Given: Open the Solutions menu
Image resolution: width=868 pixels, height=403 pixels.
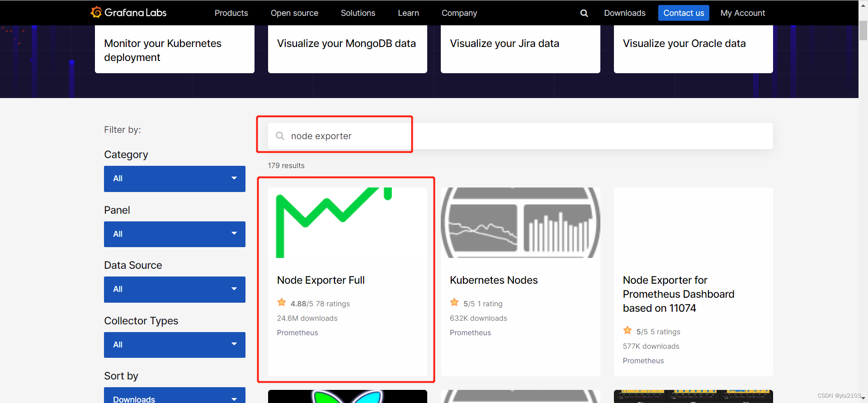Looking at the screenshot, I should tap(358, 13).
